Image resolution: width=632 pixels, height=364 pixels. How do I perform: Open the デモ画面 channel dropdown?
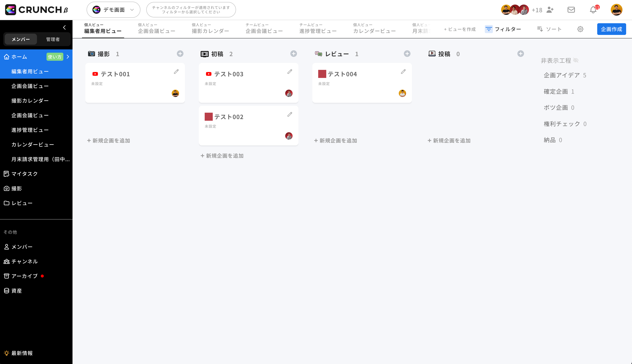[113, 10]
